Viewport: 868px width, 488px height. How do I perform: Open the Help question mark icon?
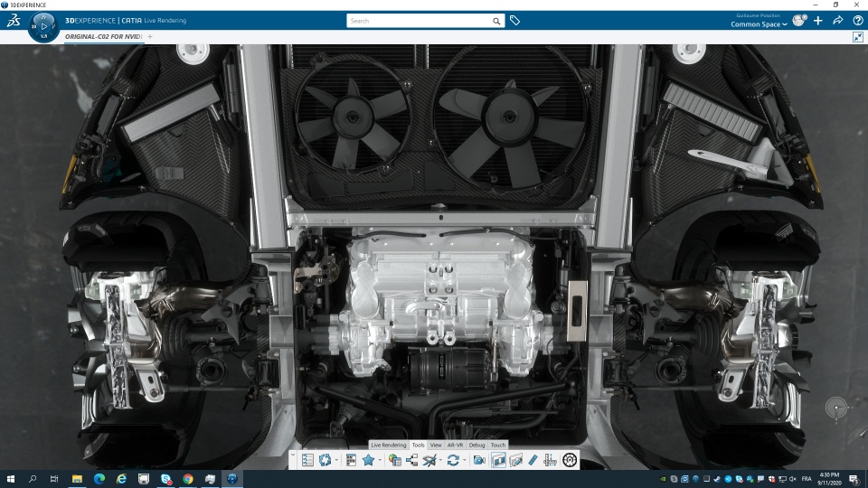858,21
